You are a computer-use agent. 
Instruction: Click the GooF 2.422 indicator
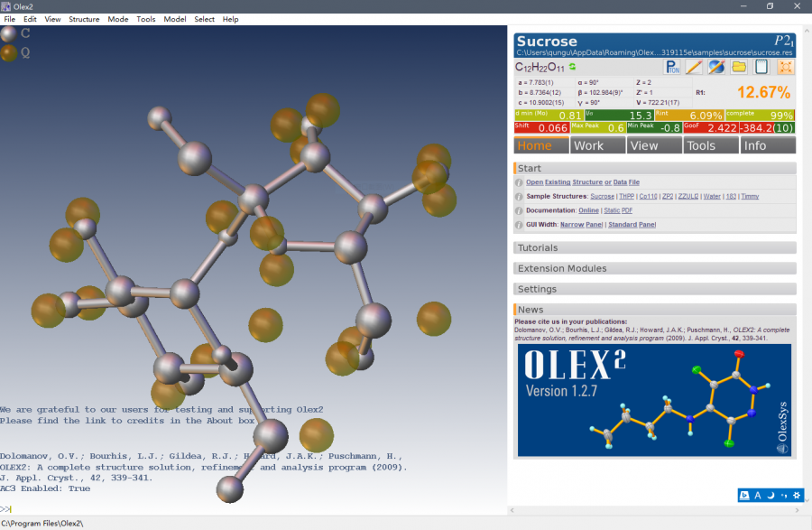point(711,127)
